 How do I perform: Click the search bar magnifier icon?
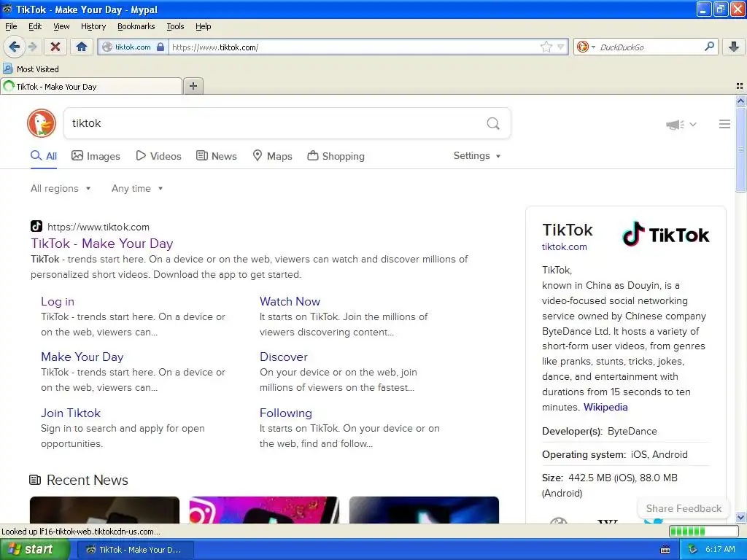pyautogui.click(x=709, y=46)
